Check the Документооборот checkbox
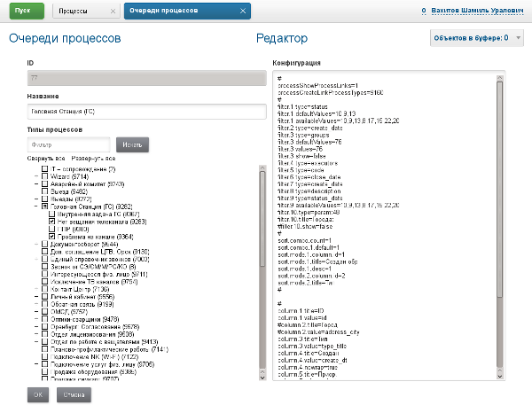532x413 pixels. (44, 245)
